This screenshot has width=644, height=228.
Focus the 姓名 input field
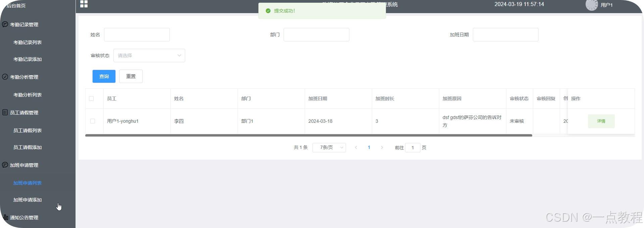click(x=137, y=35)
